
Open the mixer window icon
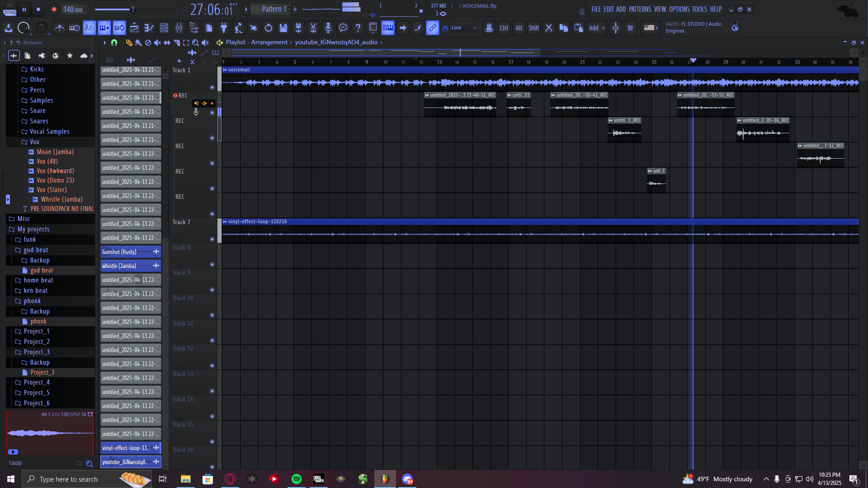point(179,28)
